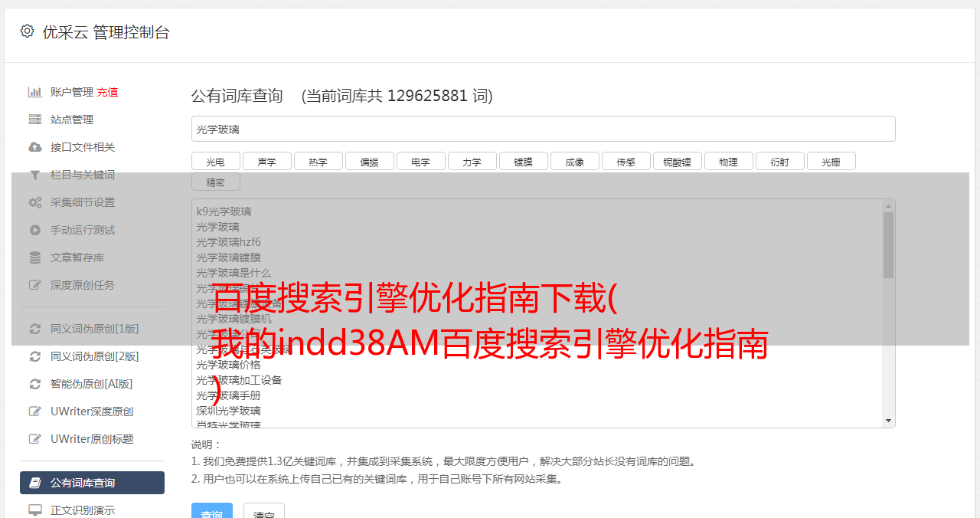
Task: Click the 光学玻璃 search input field
Action: (544, 129)
